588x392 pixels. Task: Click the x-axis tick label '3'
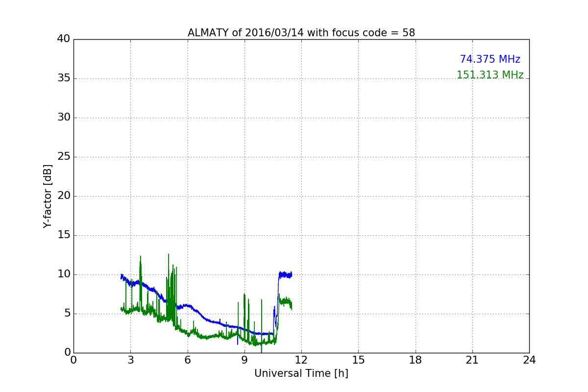[130, 360]
